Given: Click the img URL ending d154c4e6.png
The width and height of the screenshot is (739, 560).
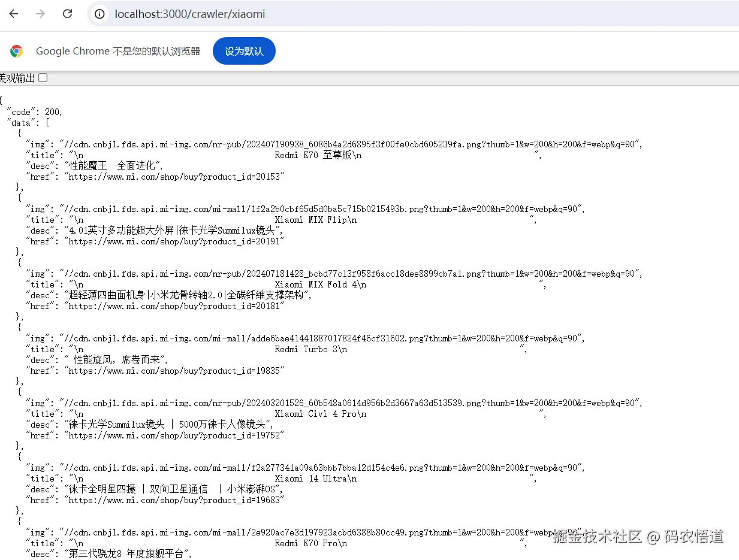Looking at the screenshot, I should [321, 468].
